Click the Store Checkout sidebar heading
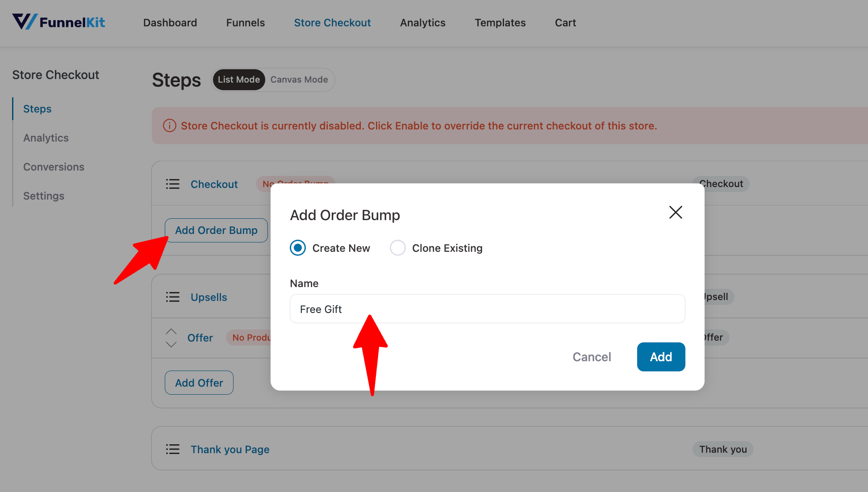Screen dimensions: 868x492 pyautogui.click(x=56, y=75)
